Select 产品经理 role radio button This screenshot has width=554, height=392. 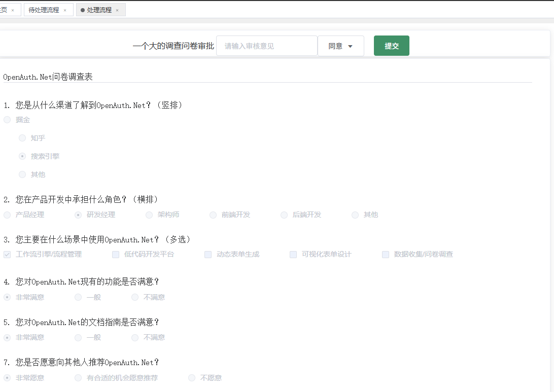[x=7, y=215]
